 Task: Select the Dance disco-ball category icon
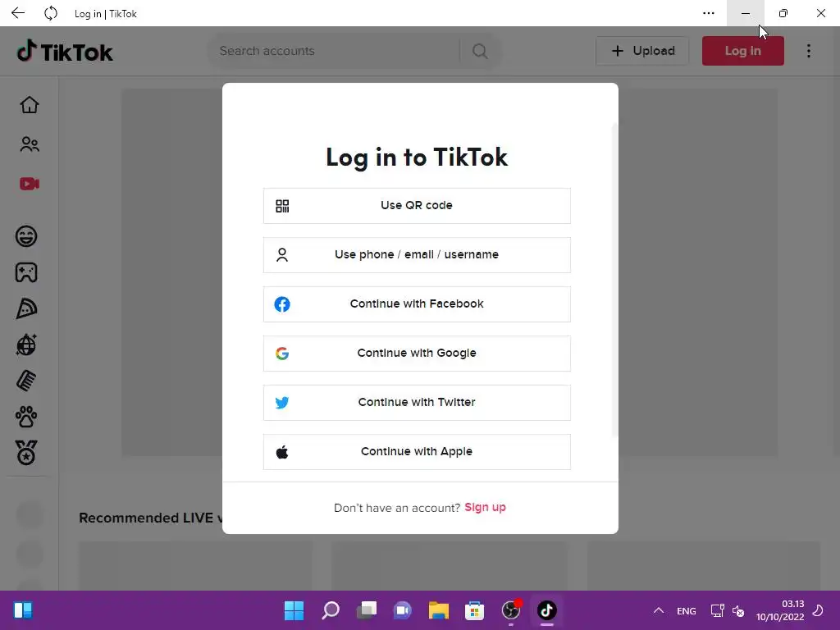tap(26, 345)
